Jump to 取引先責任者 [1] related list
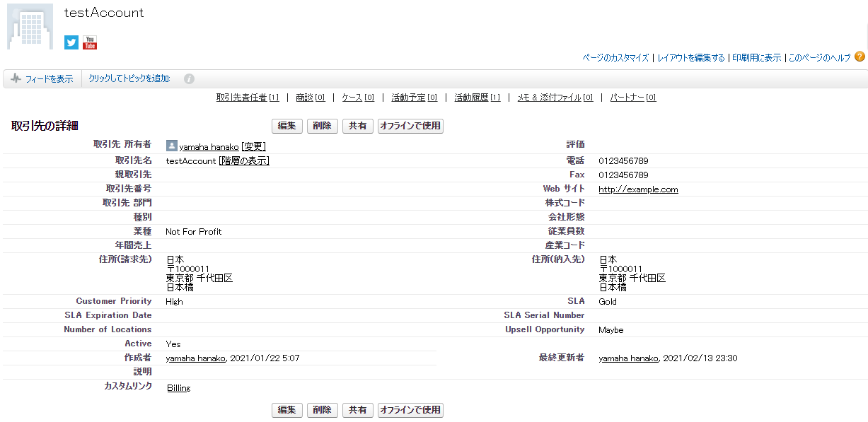Image resolution: width=868 pixels, height=422 pixels. [248, 98]
